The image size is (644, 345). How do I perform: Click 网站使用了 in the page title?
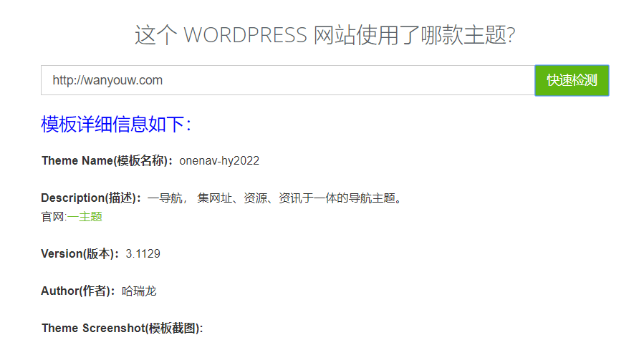tap(367, 35)
